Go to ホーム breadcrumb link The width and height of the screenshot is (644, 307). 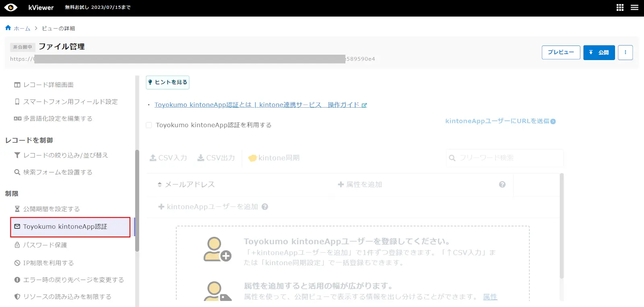[x=22, y=29]
